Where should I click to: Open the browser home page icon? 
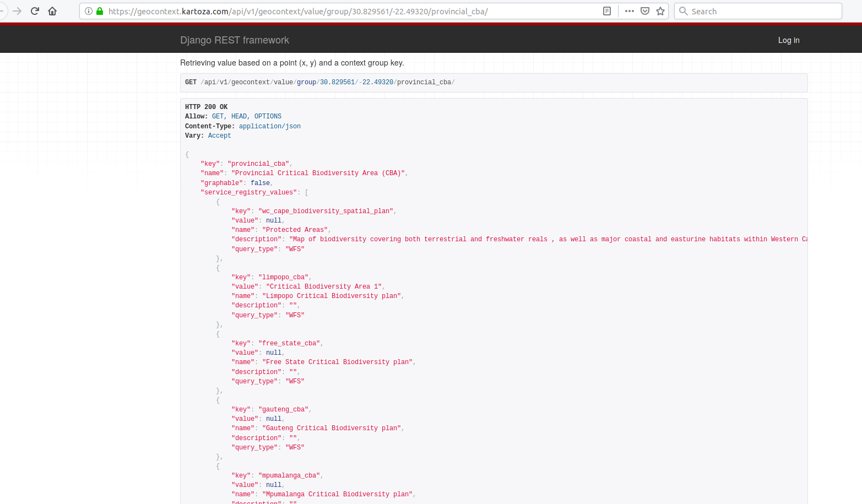pyautogui.click(x=52, y=11)
